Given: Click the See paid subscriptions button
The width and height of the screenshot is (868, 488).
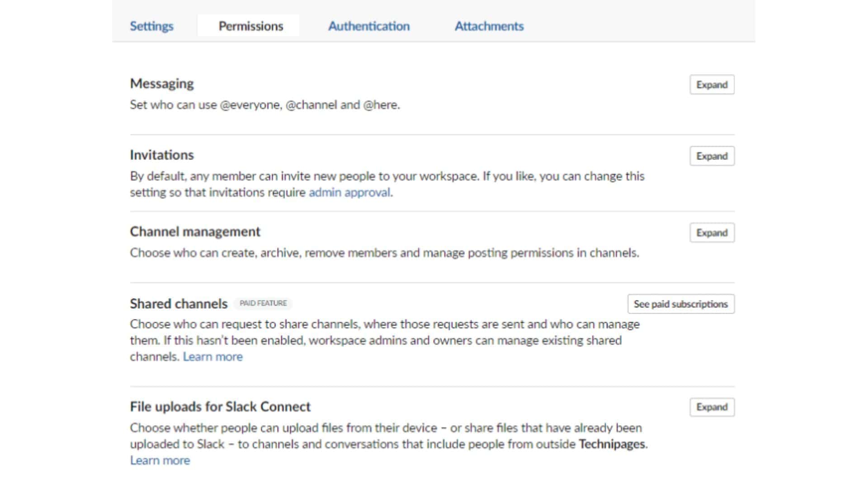Looking at the screenshot, I should click(681, 304).
